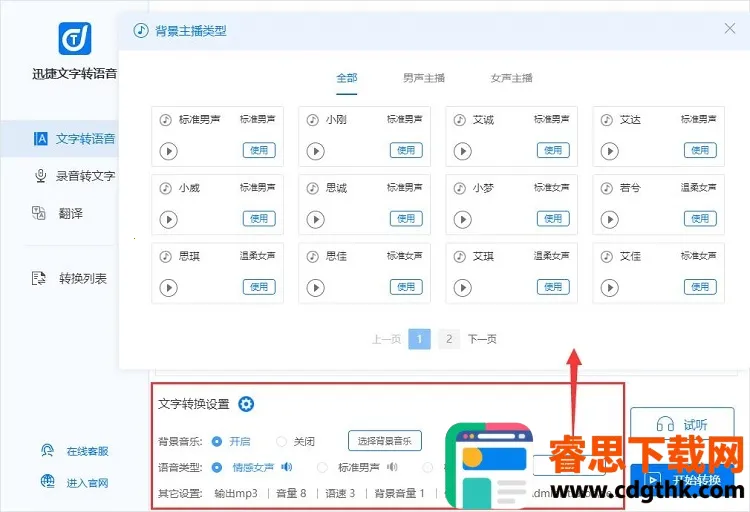Image resolution: width=750 pixels, height=512 pixels.
Task: Choose 标准男声 voice type radio
Action: [322, 467]
